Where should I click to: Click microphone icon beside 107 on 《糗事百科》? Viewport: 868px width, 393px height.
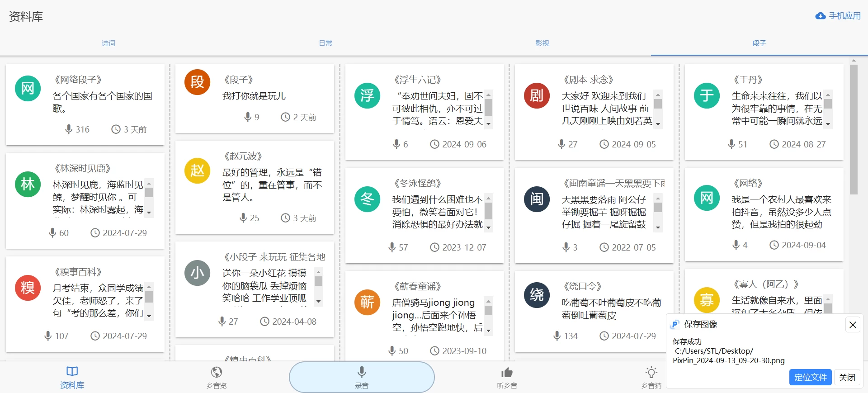click(48, 336)
